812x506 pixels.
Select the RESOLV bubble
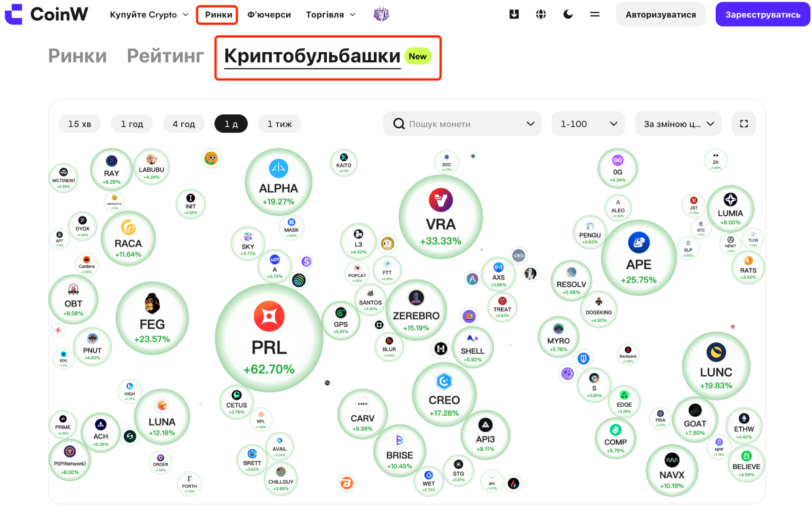click(x=571, y=281)
